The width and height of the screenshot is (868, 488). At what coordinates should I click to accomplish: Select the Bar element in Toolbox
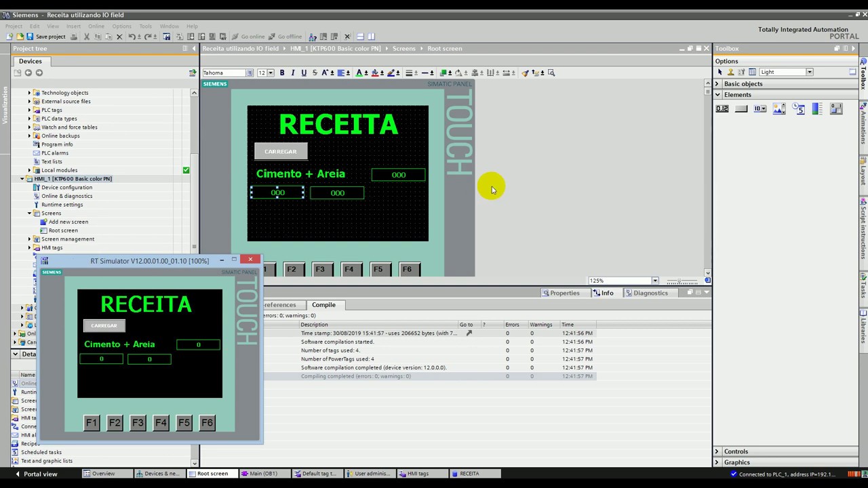coord(816,108)
